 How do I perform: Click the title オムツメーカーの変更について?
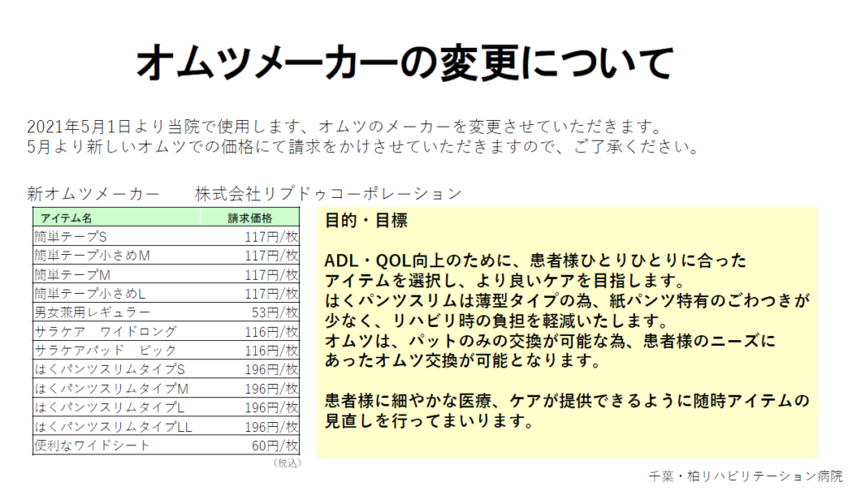pyautogui.click(x=404, y=63)
